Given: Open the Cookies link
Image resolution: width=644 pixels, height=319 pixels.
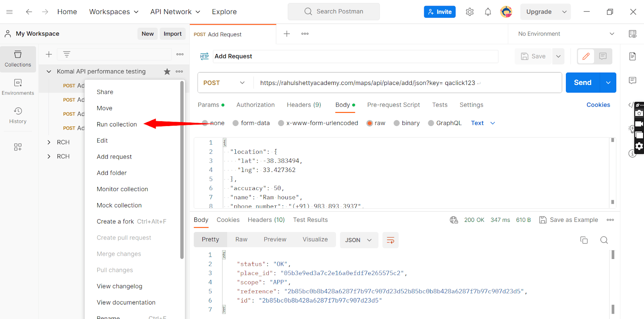Looking at the screenshot, I should tap(598, 105).
